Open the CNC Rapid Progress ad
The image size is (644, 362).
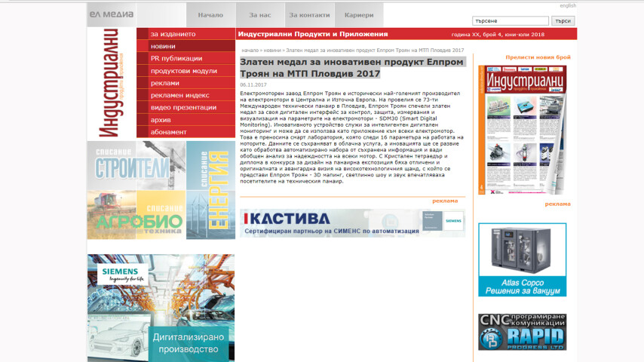pos(522,332)
